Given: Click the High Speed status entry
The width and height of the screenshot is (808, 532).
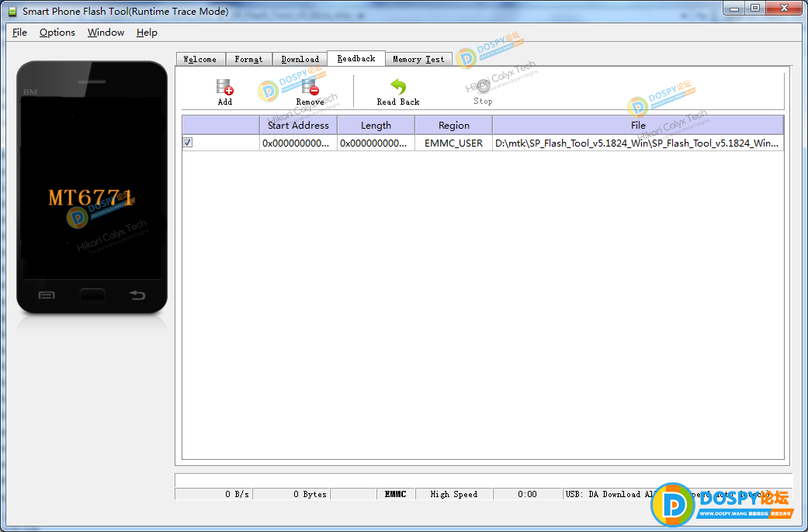Looking at the screenshot, I should point(453,494).
